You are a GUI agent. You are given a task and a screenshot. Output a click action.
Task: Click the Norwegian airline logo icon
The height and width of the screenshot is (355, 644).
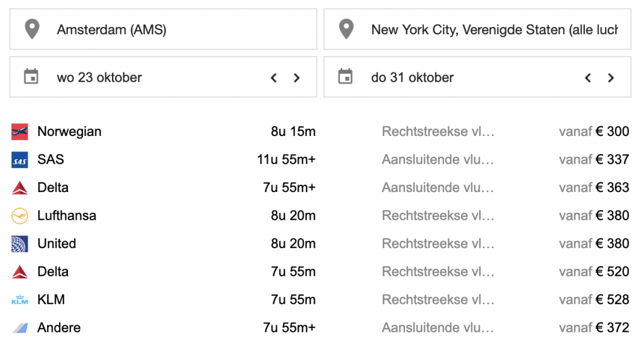click(19, 132)
